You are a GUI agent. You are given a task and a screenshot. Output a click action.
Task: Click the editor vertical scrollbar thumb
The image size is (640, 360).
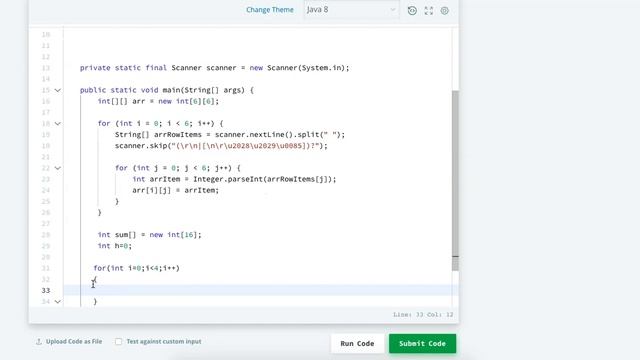456,180
